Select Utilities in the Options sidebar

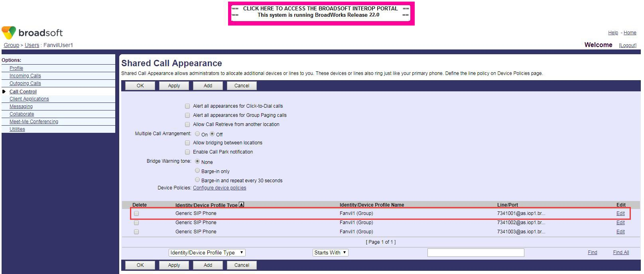pyautogui.click(x=17, y=129)
